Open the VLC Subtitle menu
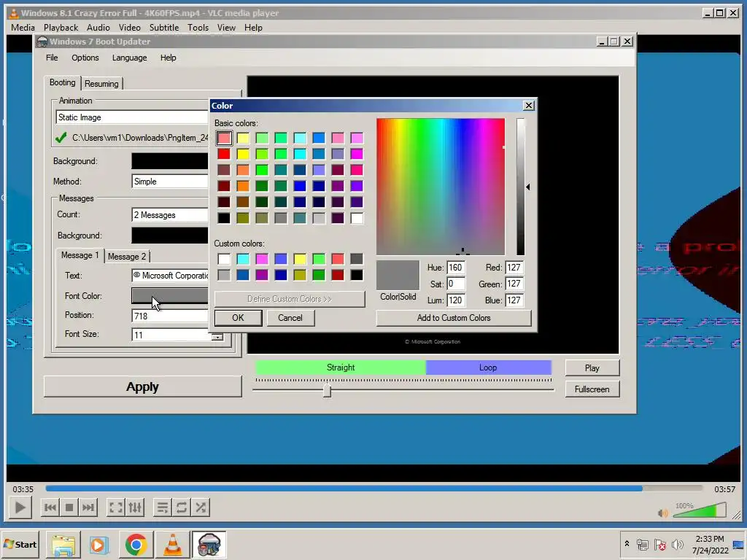 (164, 28)
